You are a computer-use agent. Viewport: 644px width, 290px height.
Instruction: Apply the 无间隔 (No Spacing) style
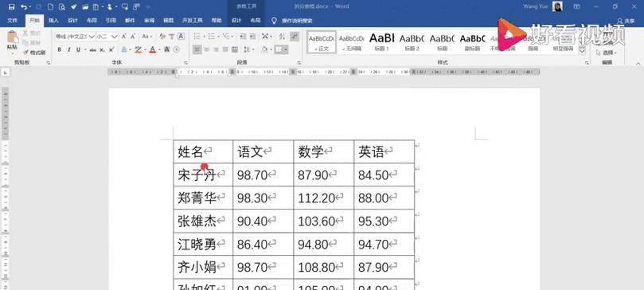352,41
